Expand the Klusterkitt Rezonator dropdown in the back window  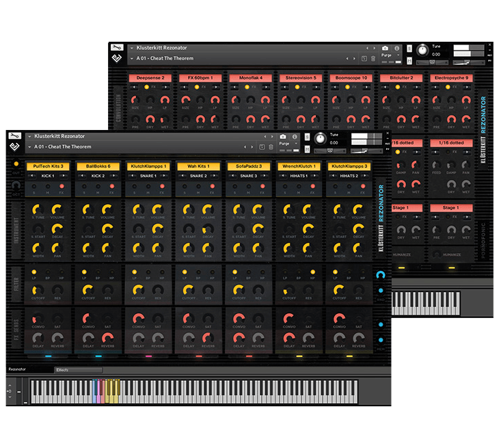(x=132, y=48)
